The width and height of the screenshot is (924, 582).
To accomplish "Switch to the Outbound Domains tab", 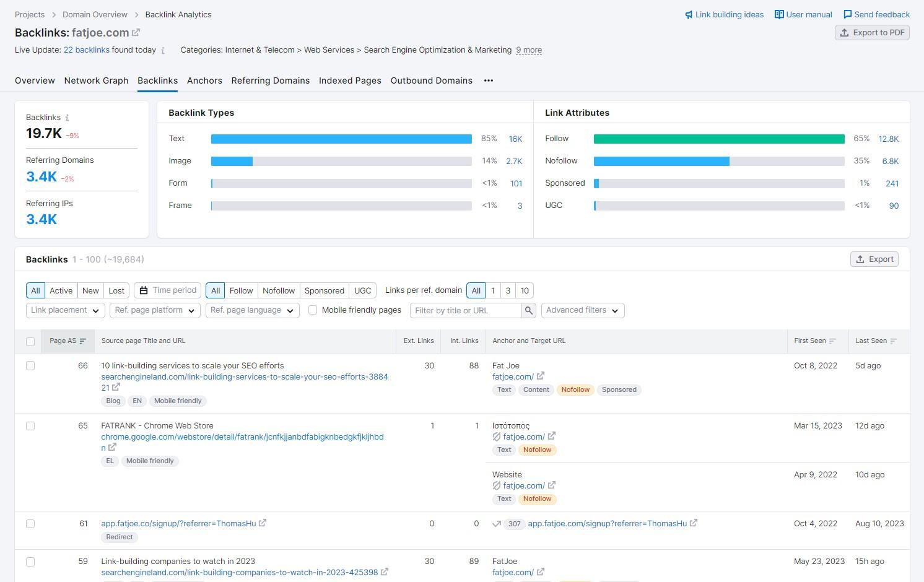I will click(432, 80).
